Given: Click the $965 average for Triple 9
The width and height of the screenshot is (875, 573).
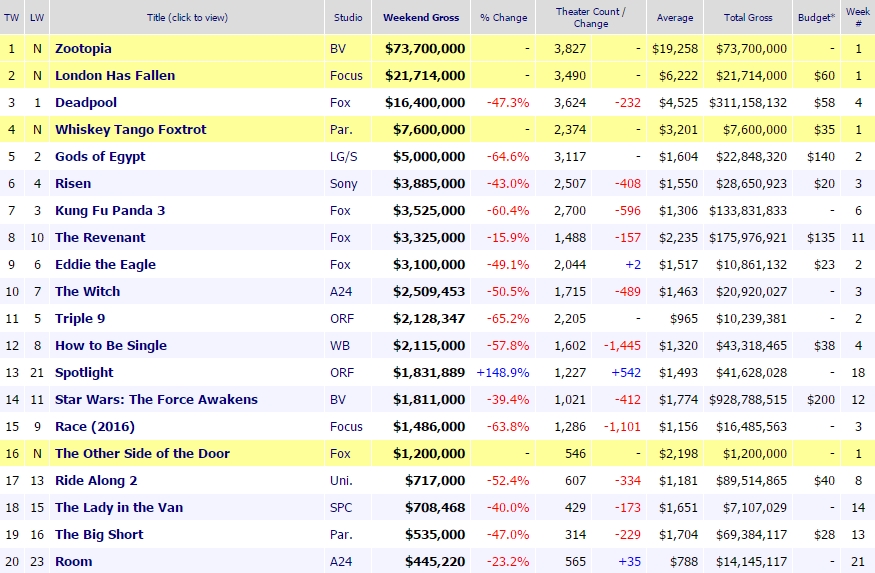Looking at the screenshot, I should click(x=684, y=319).
